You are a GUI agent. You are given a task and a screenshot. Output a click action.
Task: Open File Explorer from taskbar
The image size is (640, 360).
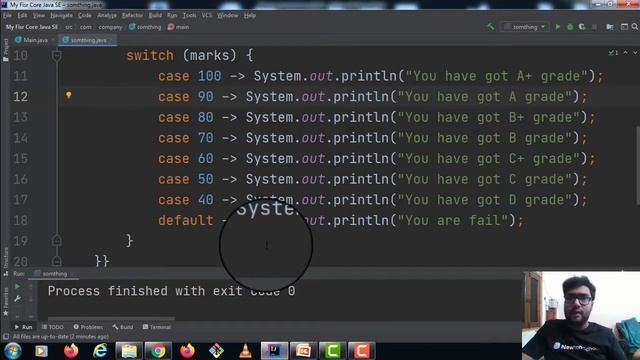click(129, 351)
